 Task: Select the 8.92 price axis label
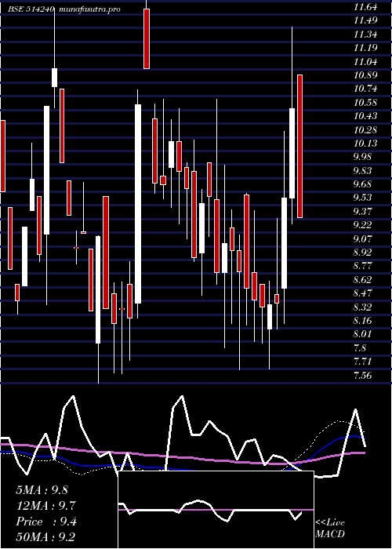pos(362,253)
